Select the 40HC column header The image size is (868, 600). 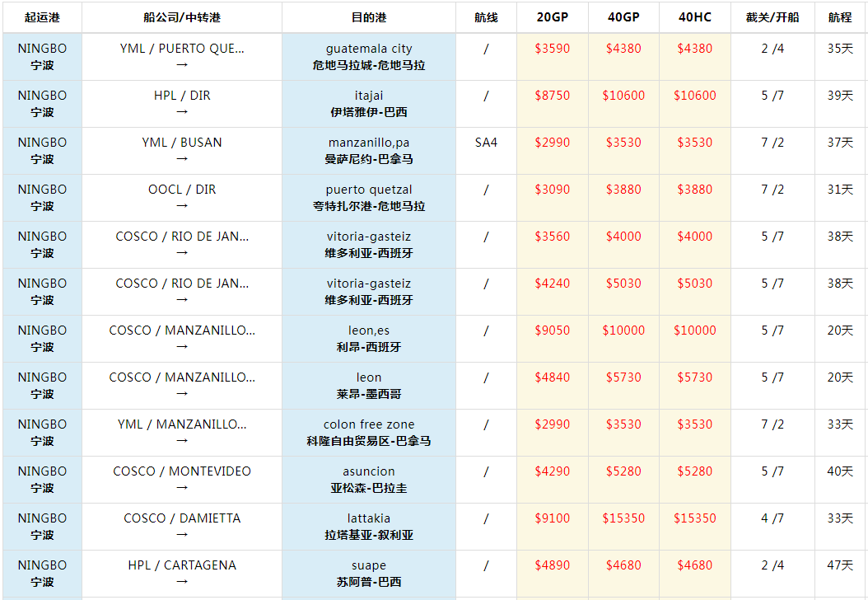tap(694, 17)
